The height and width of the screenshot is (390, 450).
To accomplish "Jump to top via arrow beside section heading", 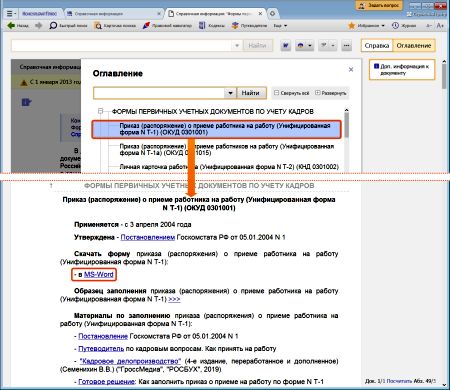I will [51, 185].
